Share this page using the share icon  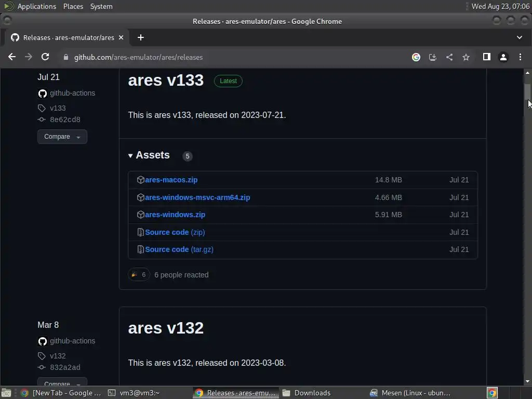tap(449, 57)
